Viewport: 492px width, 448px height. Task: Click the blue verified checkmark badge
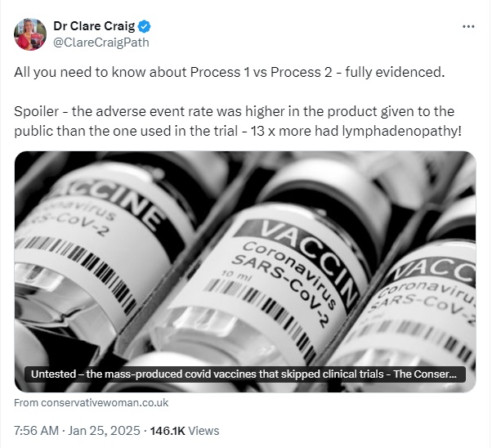coord(145,26)
